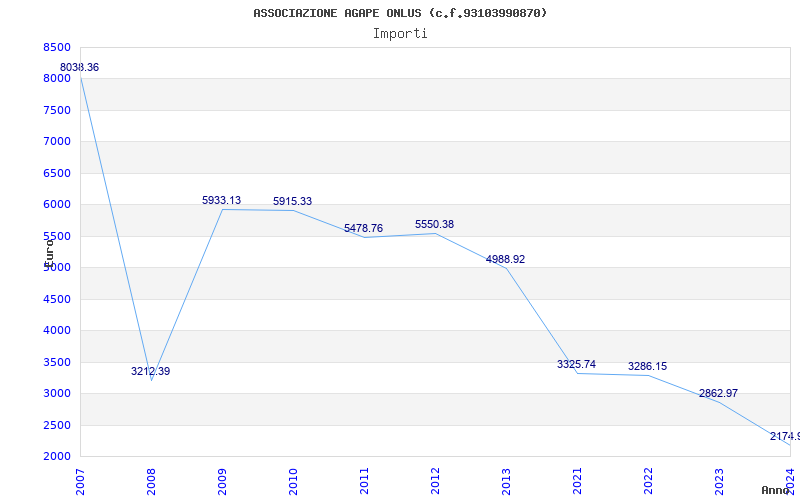The image size is (800, 500).
Task: Click the x-axis year 2013
Action: pos(506,482)
